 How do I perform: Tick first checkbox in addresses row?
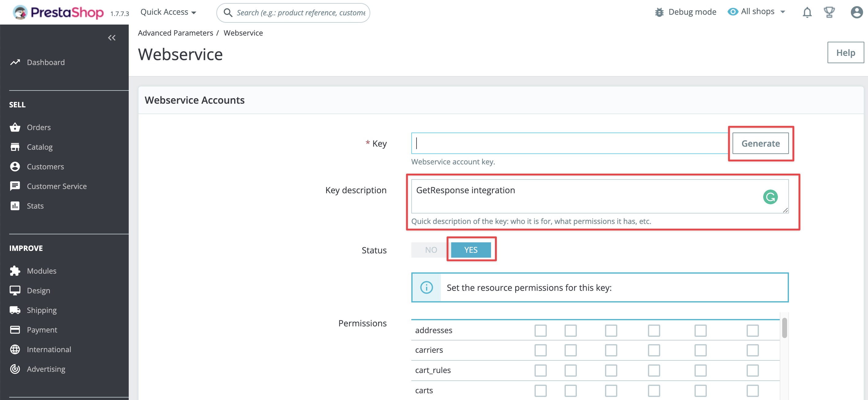[540, 331]
